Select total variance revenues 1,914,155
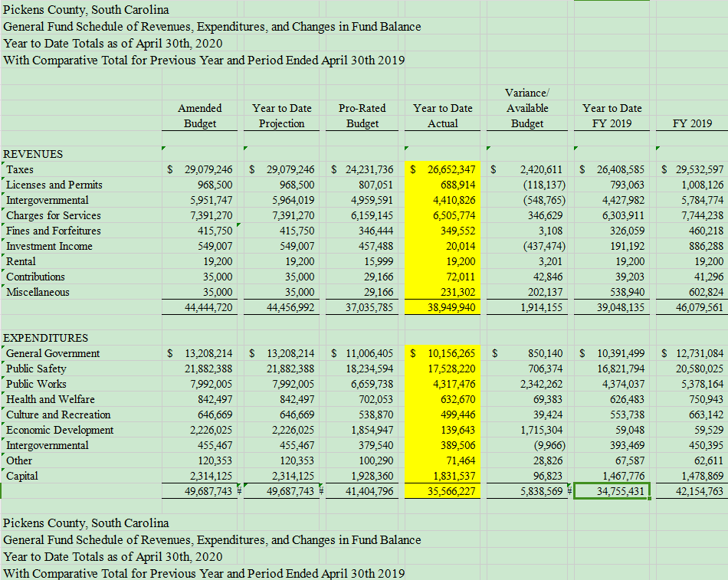 click(541, 307)
